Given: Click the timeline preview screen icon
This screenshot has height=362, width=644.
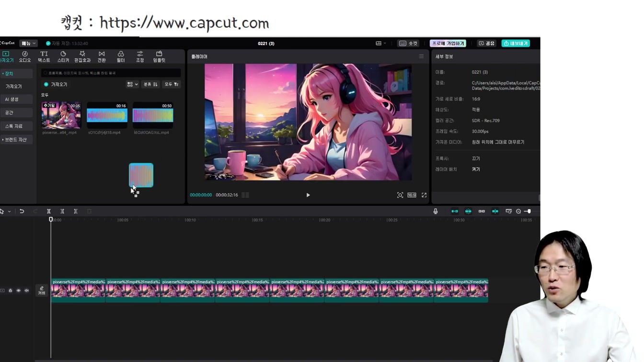Looking at the screenshot, I should tap(508, 211).
